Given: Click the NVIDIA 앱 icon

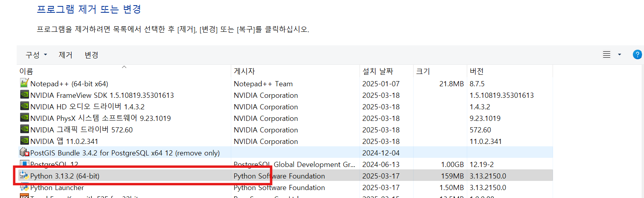Looking at the screenshot, I should 24,141.
